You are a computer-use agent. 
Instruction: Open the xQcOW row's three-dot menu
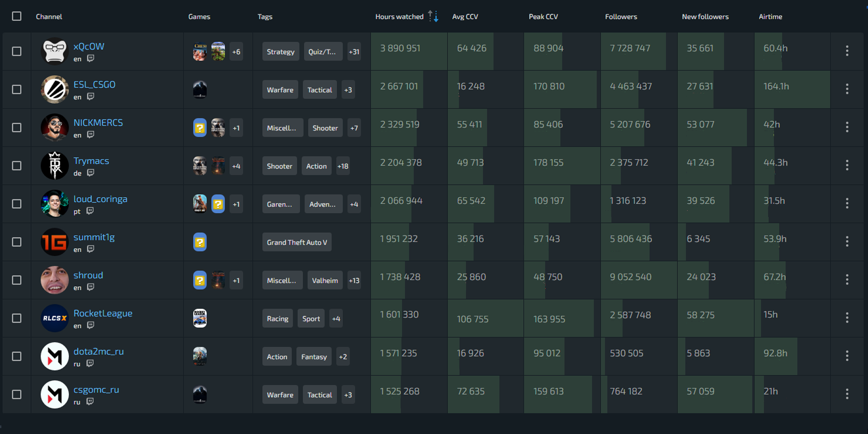[847, 51]
